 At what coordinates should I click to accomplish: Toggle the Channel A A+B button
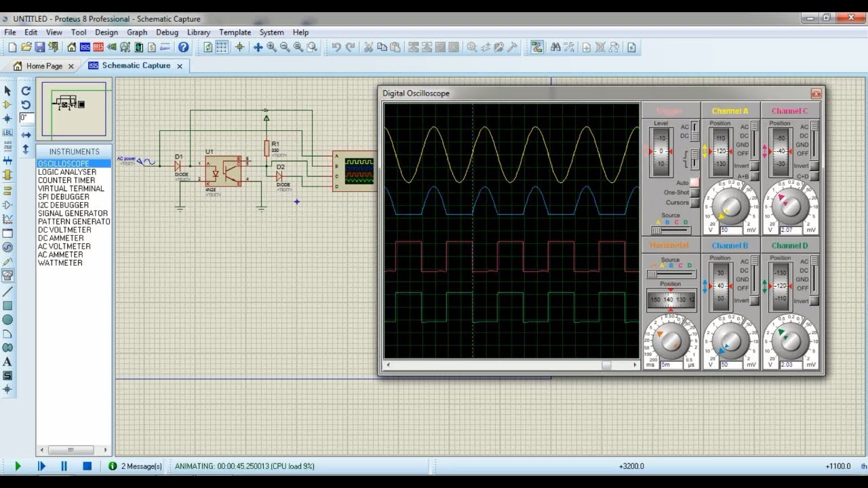[x=754, y=176]
